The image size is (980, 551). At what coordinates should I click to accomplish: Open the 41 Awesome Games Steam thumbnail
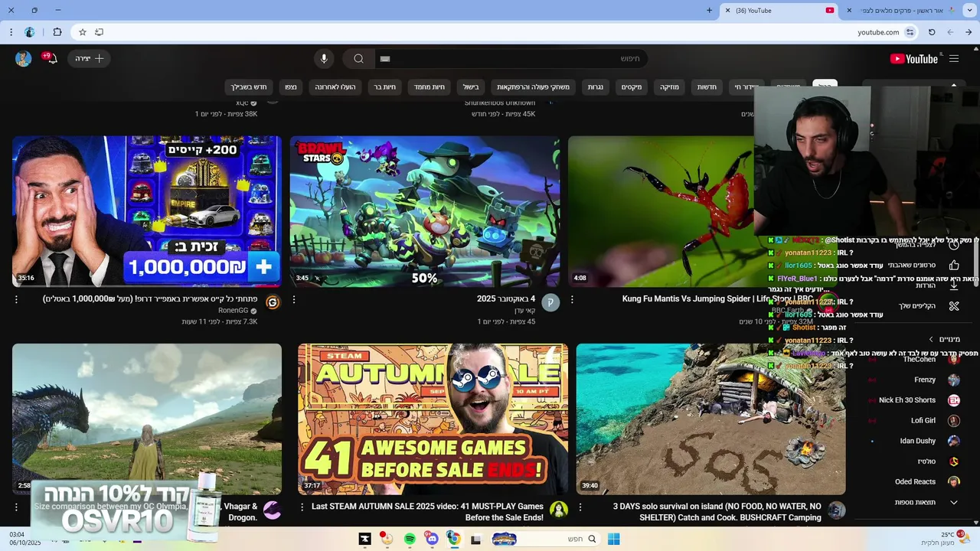[x=433, y=419]
